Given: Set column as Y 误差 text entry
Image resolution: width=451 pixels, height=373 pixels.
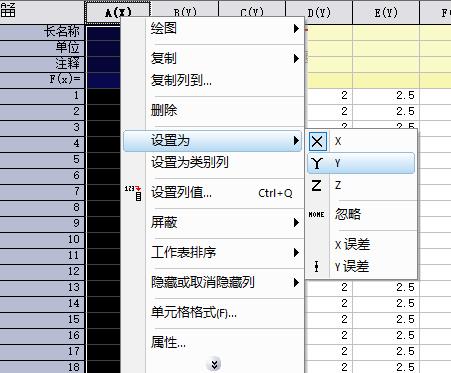Looking at the screenshot, I should click(352, 267).
